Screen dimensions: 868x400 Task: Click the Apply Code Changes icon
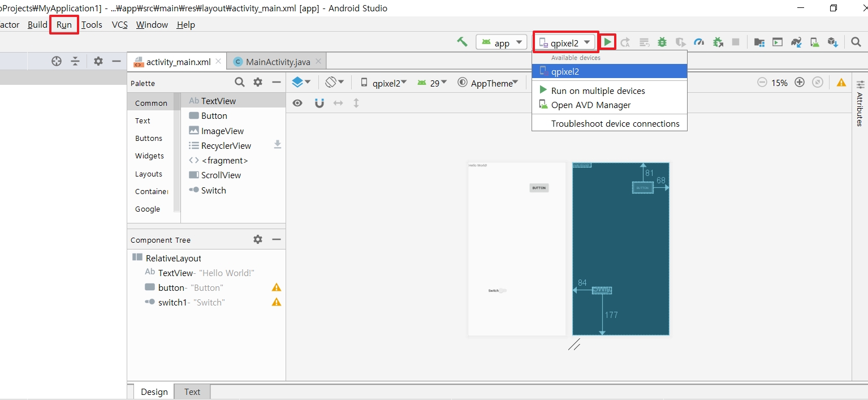click(x=644, y=42)
